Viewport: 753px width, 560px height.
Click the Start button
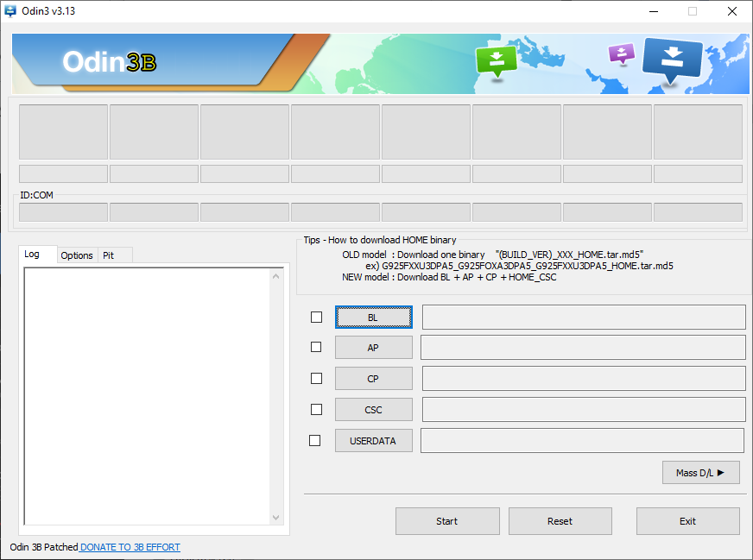(x=447, y=521)
